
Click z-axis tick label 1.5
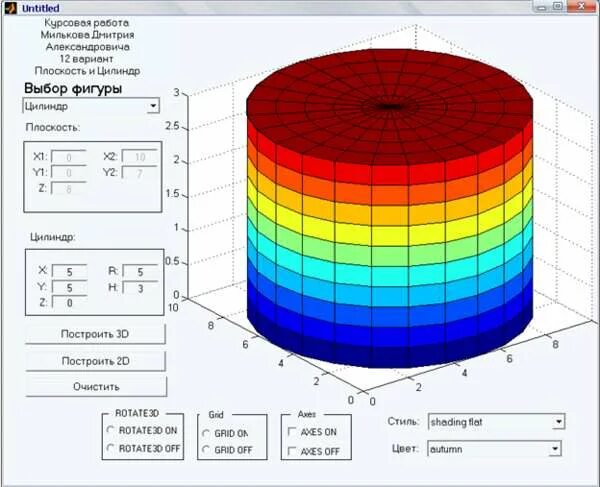172,194
